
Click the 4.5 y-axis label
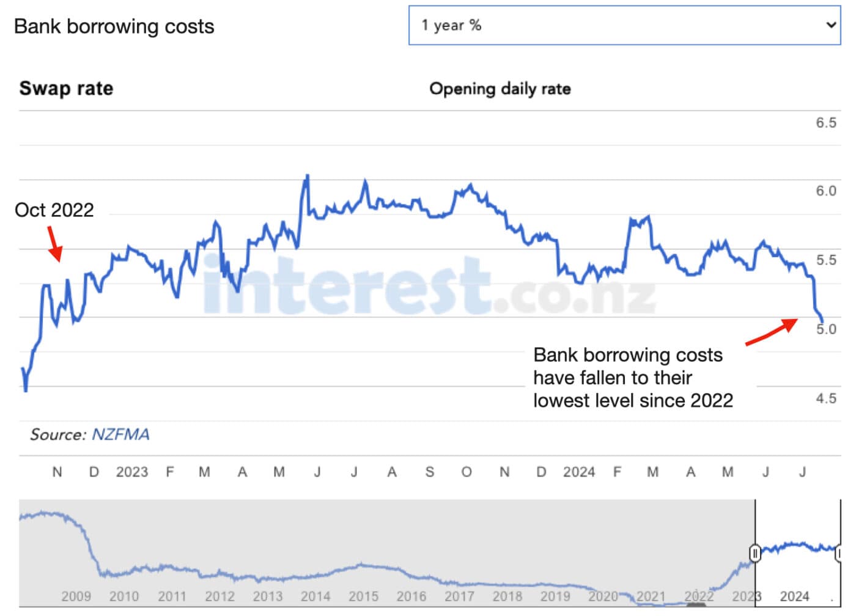click(x=825, y=398)
